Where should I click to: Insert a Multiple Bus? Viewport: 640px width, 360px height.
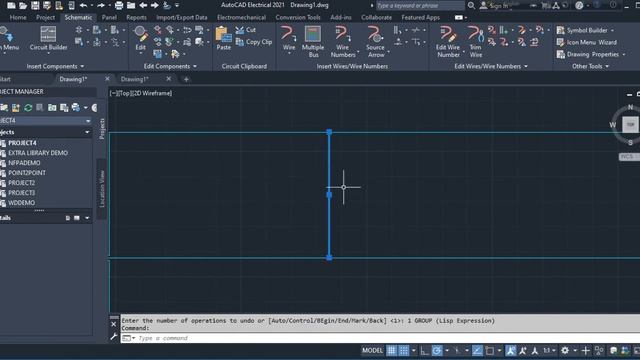point(313,41)
